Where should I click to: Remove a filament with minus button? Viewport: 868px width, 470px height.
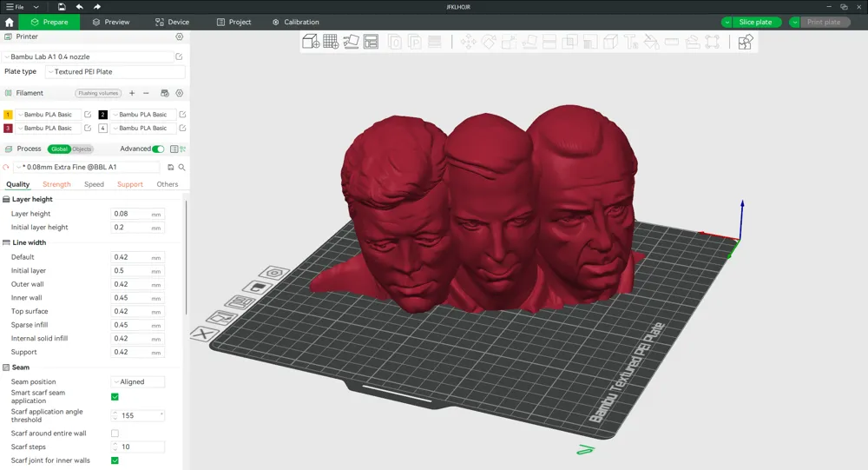(146, 93)
